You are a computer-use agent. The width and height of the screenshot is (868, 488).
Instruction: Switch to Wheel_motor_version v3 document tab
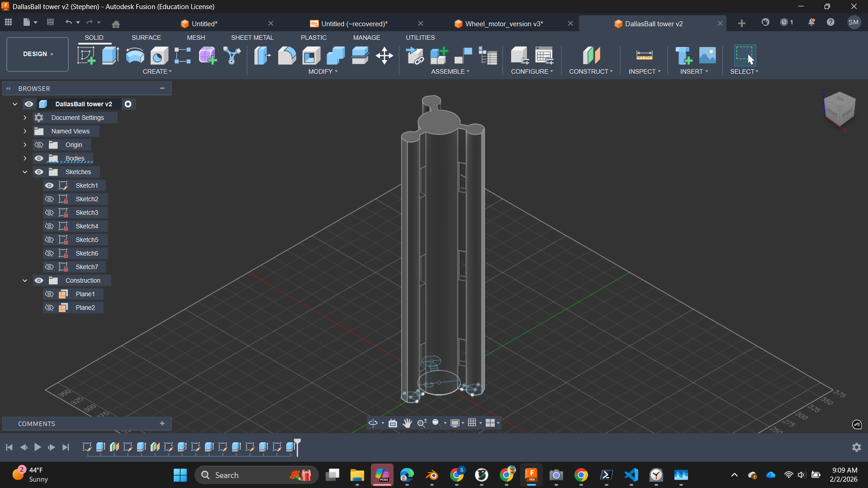pos(504,24)
